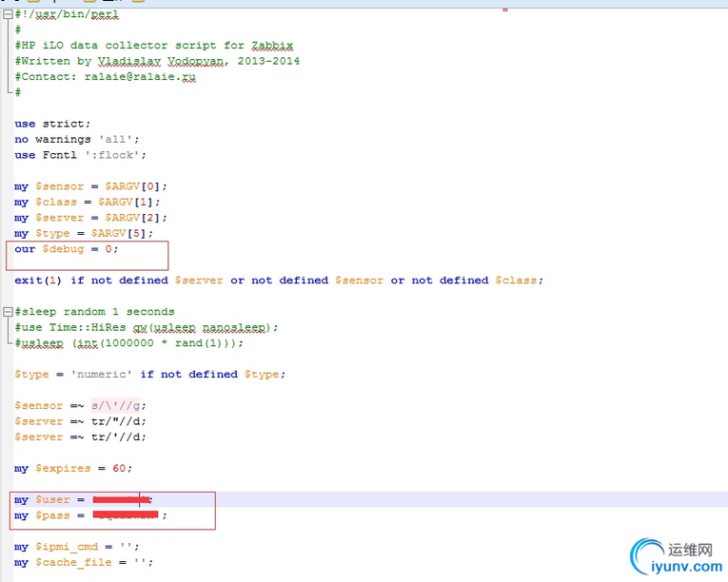Viewport: 728px width, 582px height.
Task: Click the '#Contact: ra1aie@ra1aie.ru' comment line
Action: 105,77
